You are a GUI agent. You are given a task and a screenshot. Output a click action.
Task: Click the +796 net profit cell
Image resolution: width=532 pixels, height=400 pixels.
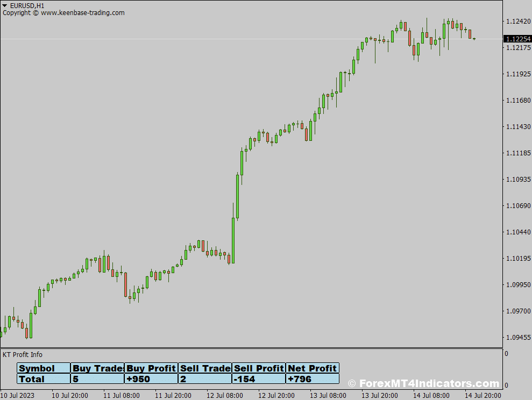pos(313,378)
